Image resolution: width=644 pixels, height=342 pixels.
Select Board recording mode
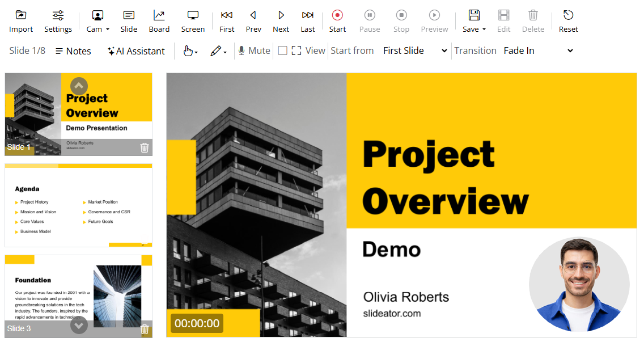click(x=159, y=22)
